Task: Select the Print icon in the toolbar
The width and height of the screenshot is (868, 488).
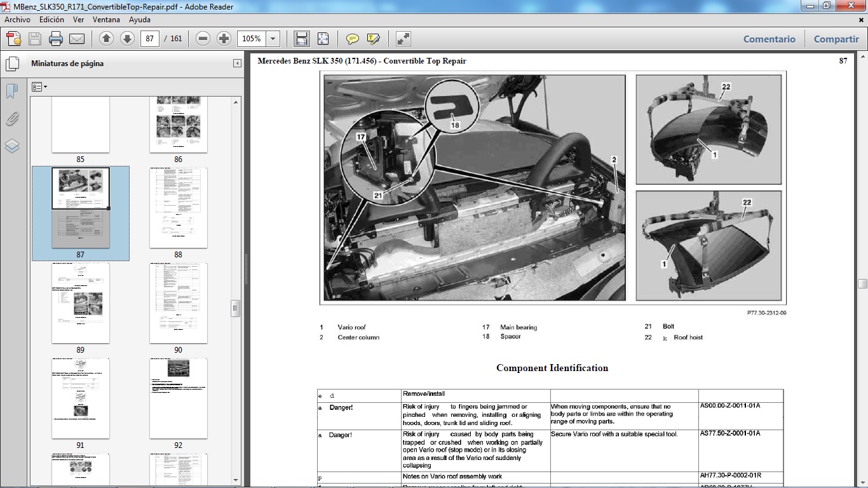Action: click(57, 38)
